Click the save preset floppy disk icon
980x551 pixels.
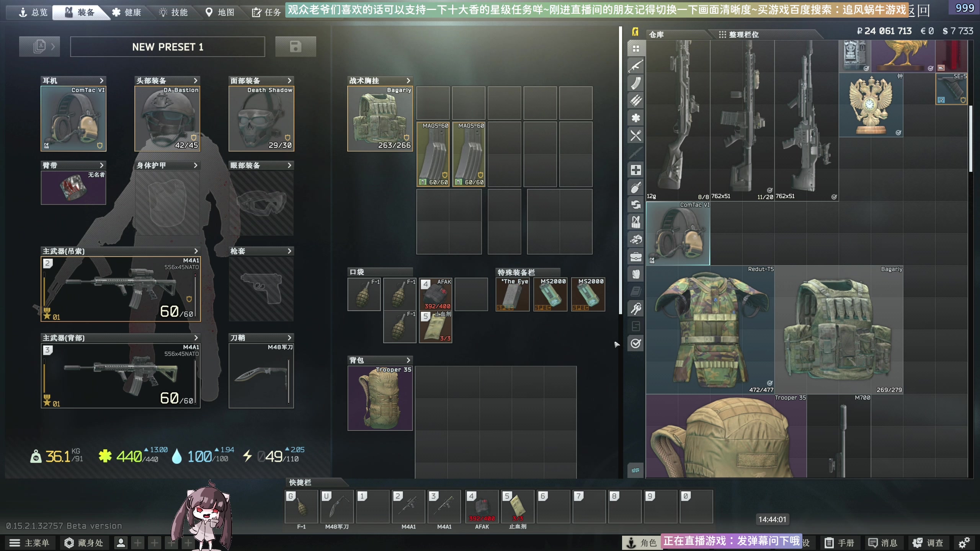point(296,47)
